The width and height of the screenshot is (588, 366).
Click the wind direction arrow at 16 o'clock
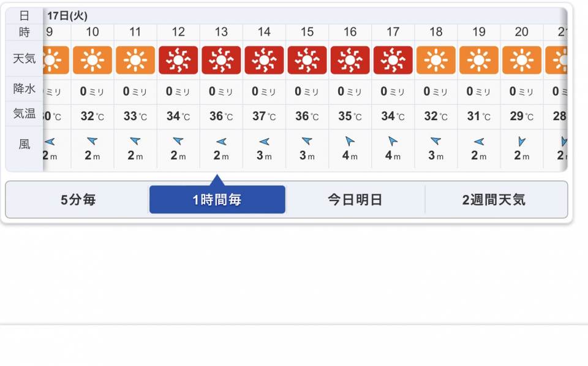coord(350,141)
